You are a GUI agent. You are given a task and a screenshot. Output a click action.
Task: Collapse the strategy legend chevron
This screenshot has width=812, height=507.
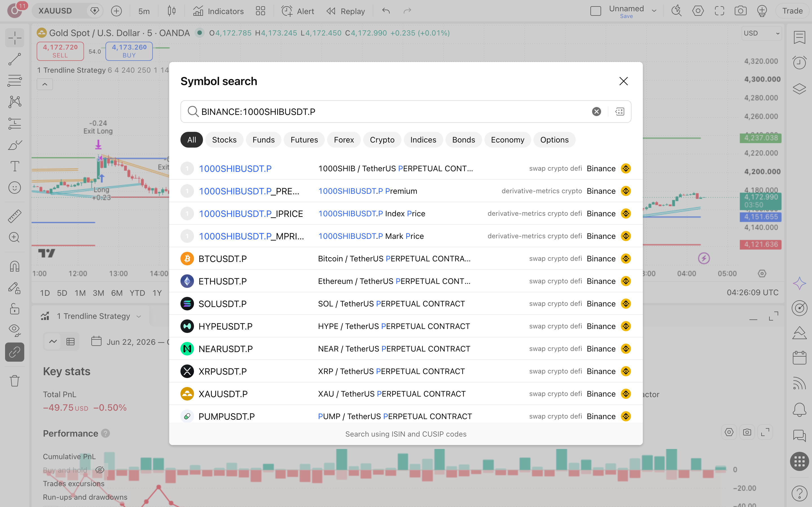tap(45, 84)
